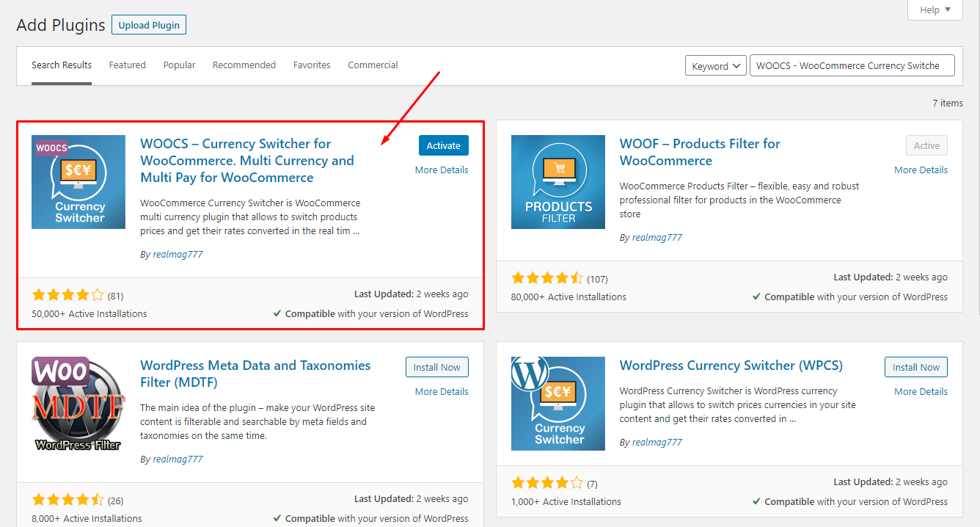Viewport: 980px width, 527px height.
Task: Click WPCS 'Last Updated: 2 weeks ago' text
Action: [x=891, y=482]
